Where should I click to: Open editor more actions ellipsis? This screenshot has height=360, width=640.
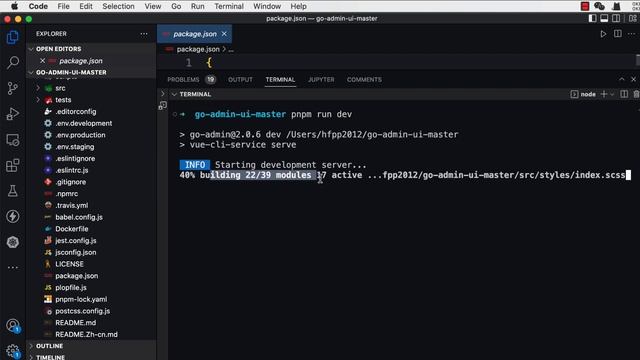pos(632,34)
